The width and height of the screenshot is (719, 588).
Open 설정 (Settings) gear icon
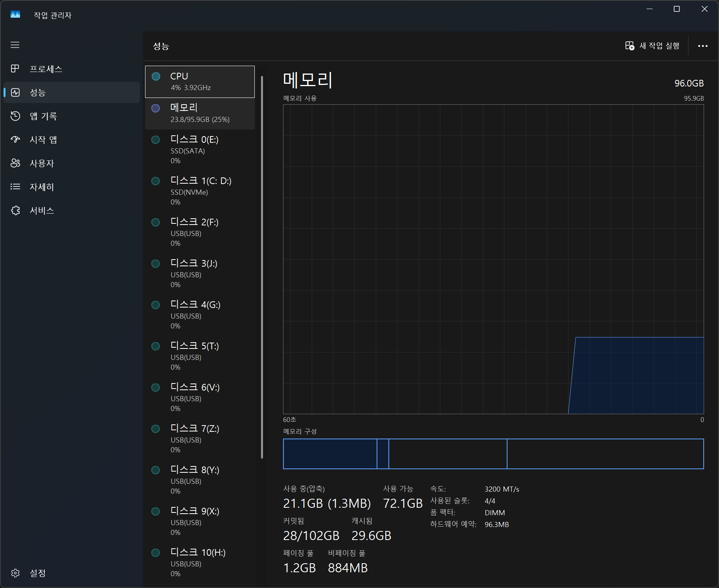click(x=15, y=573)
